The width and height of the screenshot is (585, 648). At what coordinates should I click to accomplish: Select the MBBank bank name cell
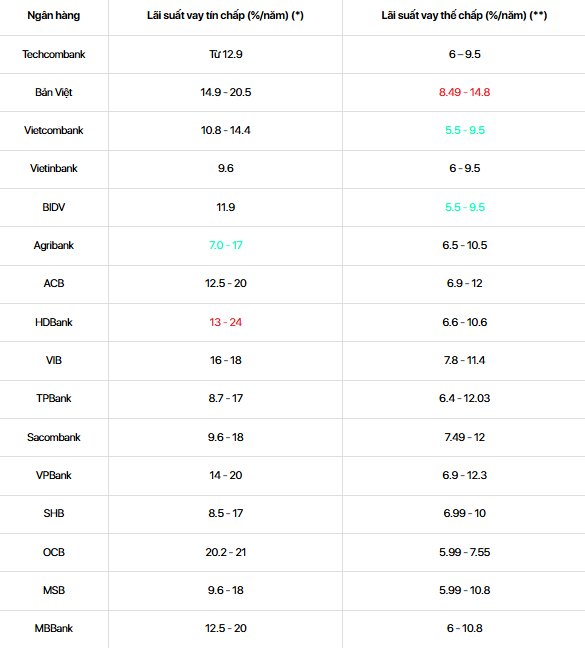54,628
